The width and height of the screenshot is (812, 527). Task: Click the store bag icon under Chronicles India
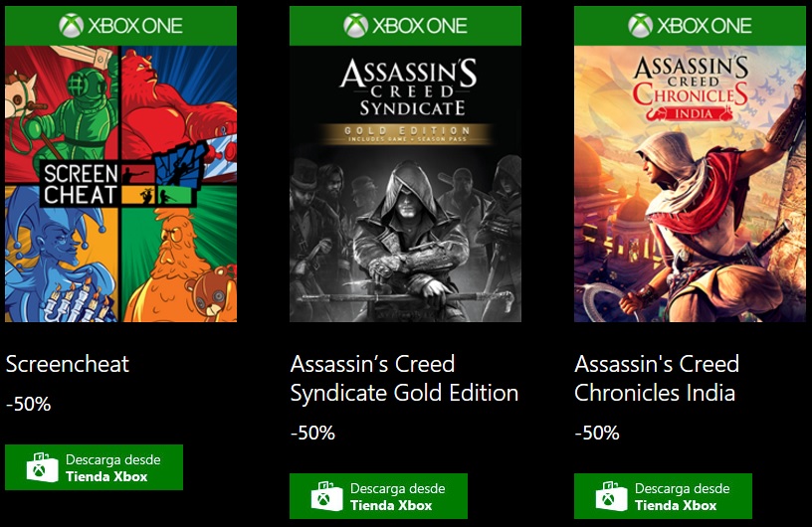click(x=609, y=496)
